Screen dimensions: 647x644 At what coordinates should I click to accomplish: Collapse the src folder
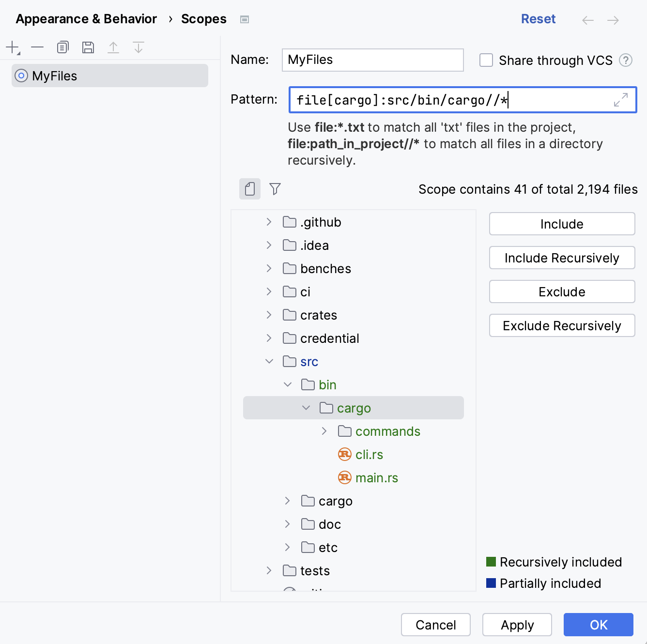coord(269,361)
